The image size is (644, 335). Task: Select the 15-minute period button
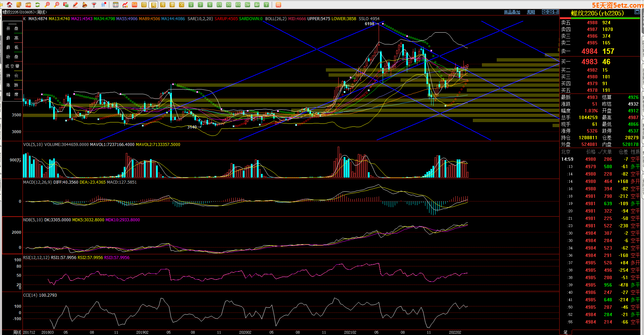coord(219,5)
